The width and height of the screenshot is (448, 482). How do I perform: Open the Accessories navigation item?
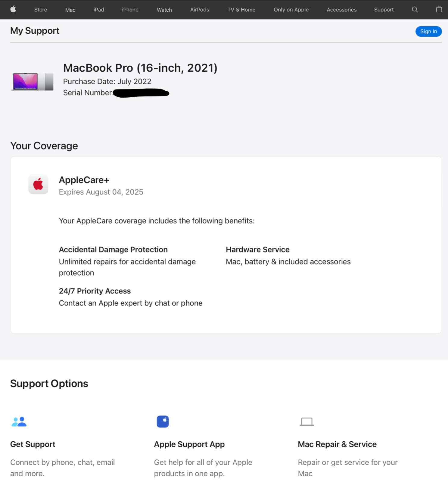[341, 10]
